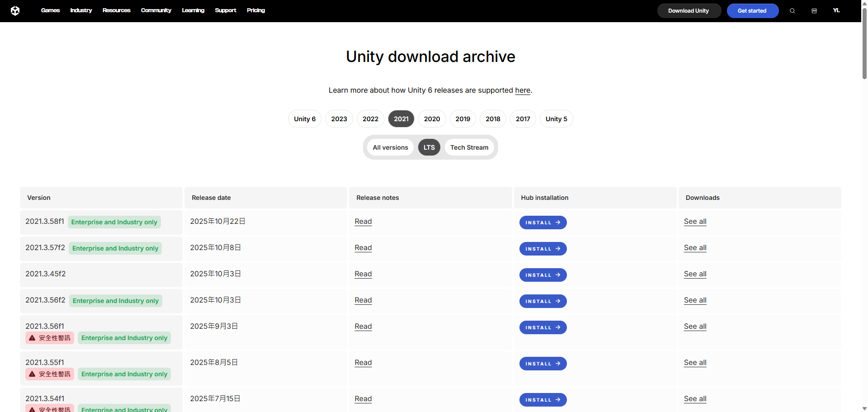Read release notes for 2021.3.56f1
868x412 pixels.
point(363,327)
